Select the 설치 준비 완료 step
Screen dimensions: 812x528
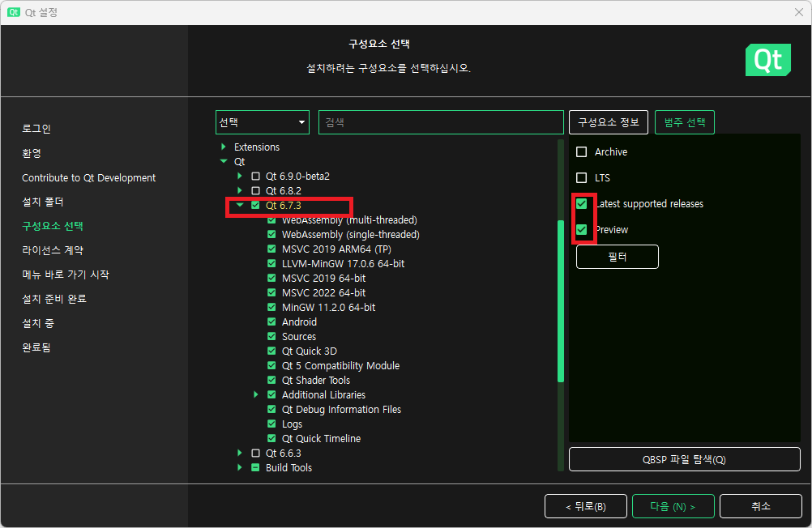coord(53,299)
